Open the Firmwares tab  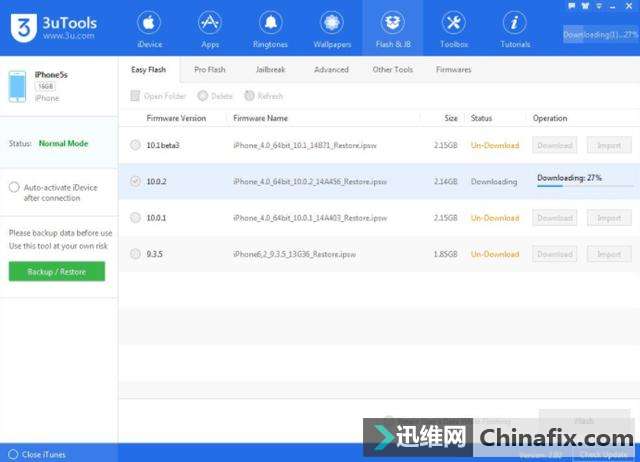[453, 70]
